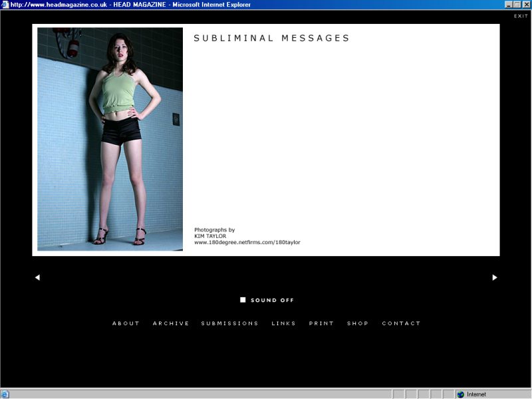Open the ARCHIVE section
532x399 pixels.
[x=171, y=323]
